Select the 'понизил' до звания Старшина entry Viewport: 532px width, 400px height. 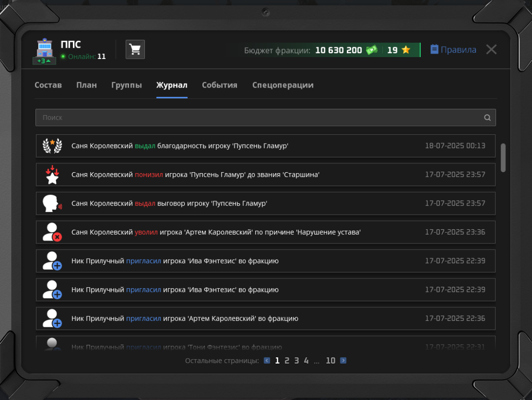click(x=266, y=175)
